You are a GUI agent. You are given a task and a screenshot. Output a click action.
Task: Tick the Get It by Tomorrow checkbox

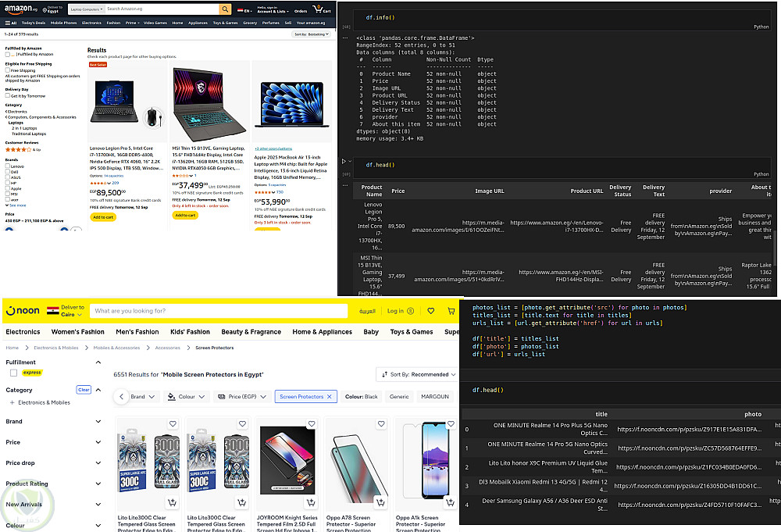[8, 95]
